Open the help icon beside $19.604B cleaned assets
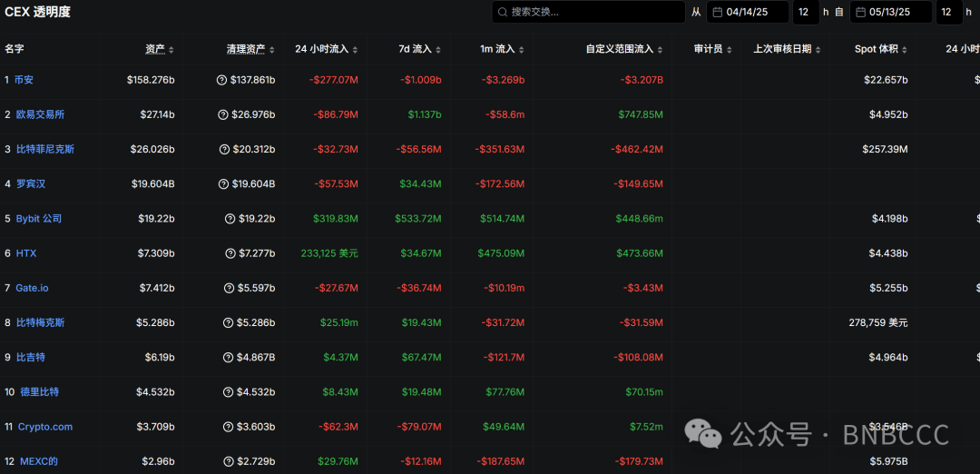 (x=222, y=183)
